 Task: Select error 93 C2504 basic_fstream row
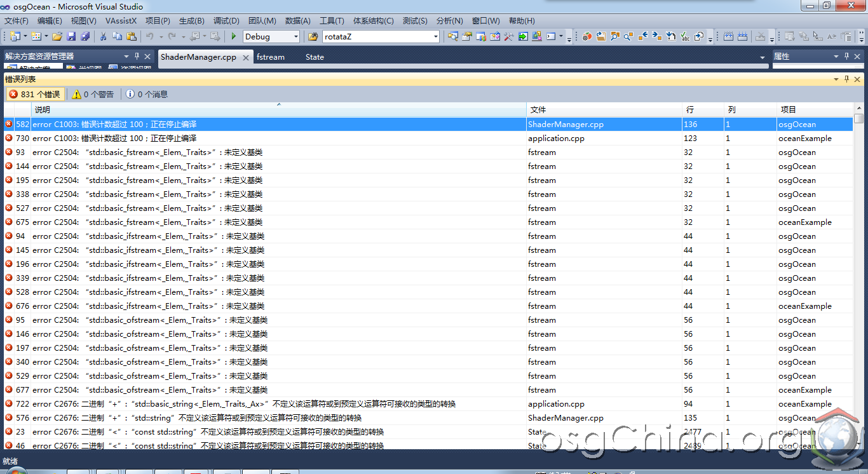click(428, 152)
